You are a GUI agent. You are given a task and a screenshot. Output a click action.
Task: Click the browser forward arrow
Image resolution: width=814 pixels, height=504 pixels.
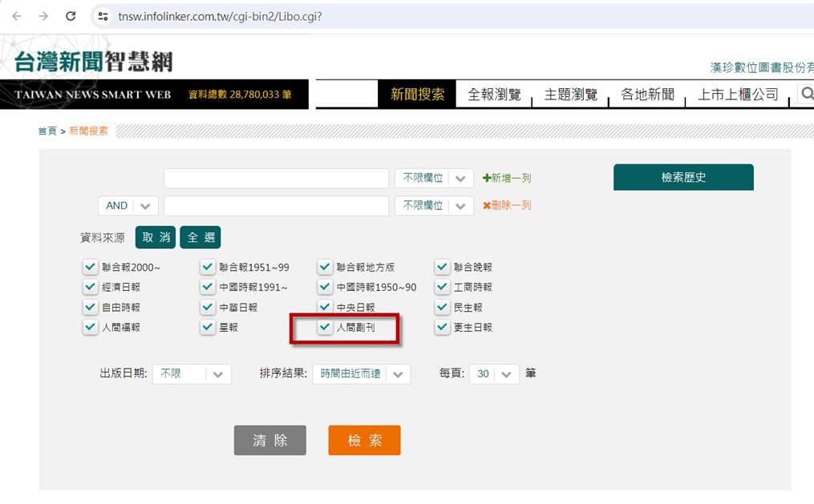tap(43, 16)
